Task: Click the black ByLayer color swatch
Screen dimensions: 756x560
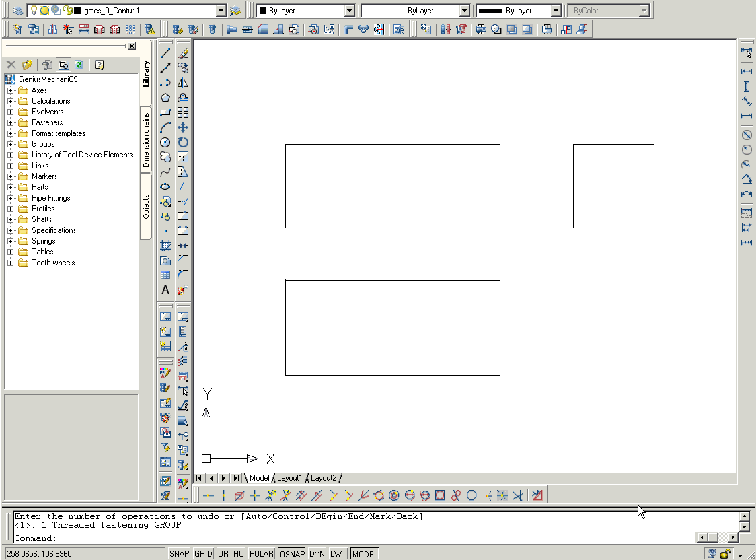Action: (x=263, y=11)
